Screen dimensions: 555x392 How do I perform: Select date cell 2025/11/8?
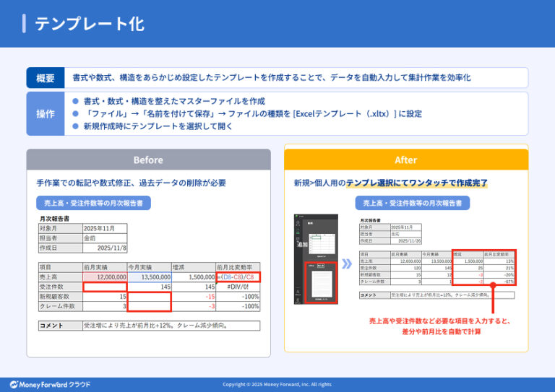[x=105, y=248]
